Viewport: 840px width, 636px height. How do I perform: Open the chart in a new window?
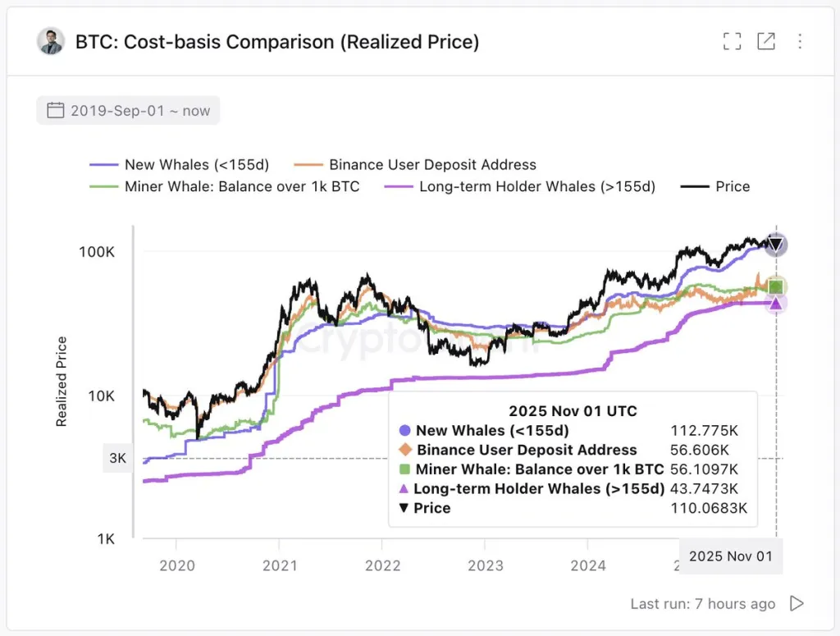point(766,41)
